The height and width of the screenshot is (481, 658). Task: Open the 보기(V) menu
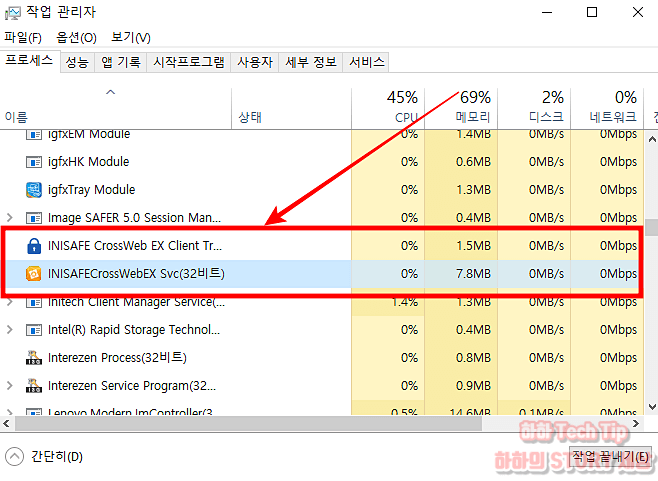tap(131, 38)
